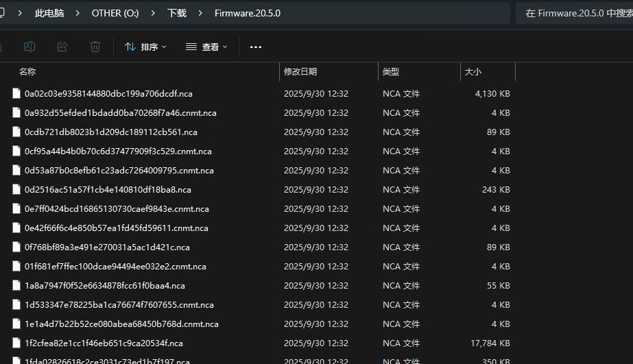Click the Share icon in toolbar

tap(62, 47)
